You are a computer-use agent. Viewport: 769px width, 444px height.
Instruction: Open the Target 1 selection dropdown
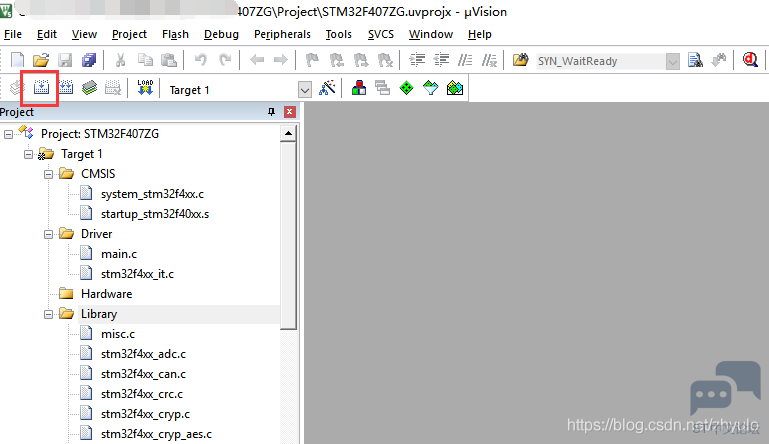click(x=305, y=90)
